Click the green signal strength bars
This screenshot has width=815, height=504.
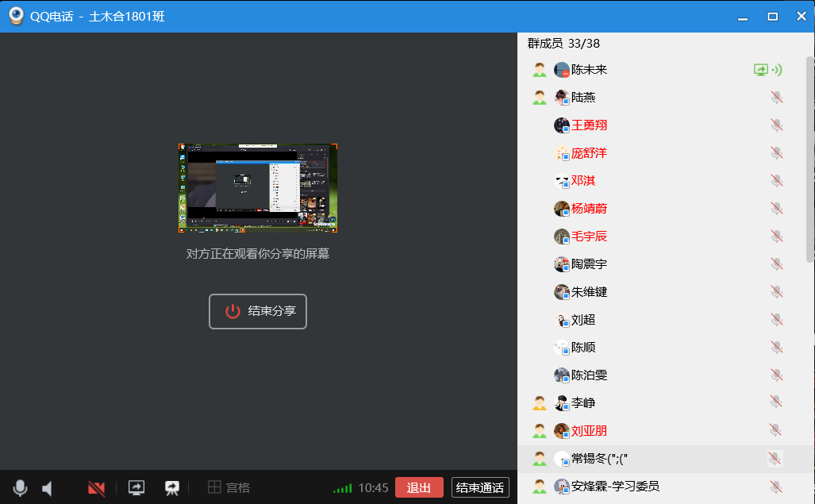(343, 488)
